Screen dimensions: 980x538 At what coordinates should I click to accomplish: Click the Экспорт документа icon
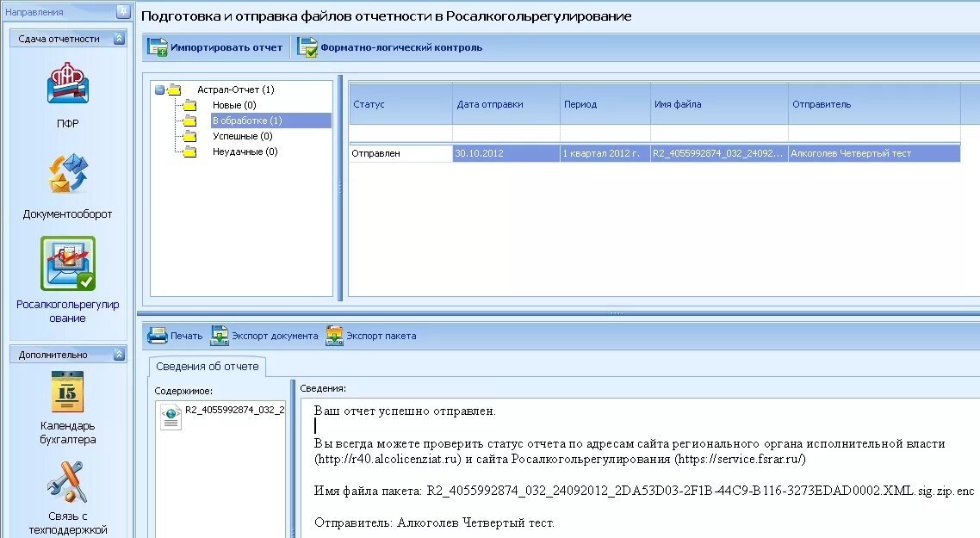[220, 336]
